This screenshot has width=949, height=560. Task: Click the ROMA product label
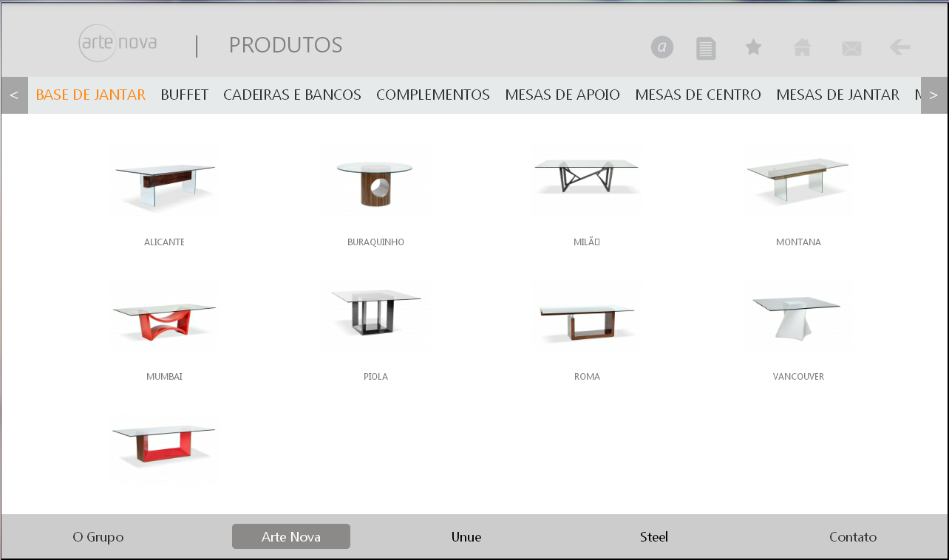[x=587, y=377]
